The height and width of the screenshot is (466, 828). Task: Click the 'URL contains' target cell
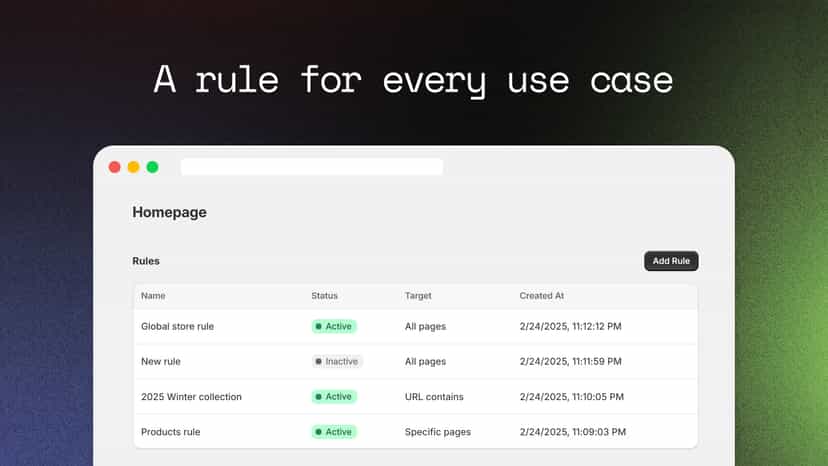pyautogui.click(x=434, y=397)
